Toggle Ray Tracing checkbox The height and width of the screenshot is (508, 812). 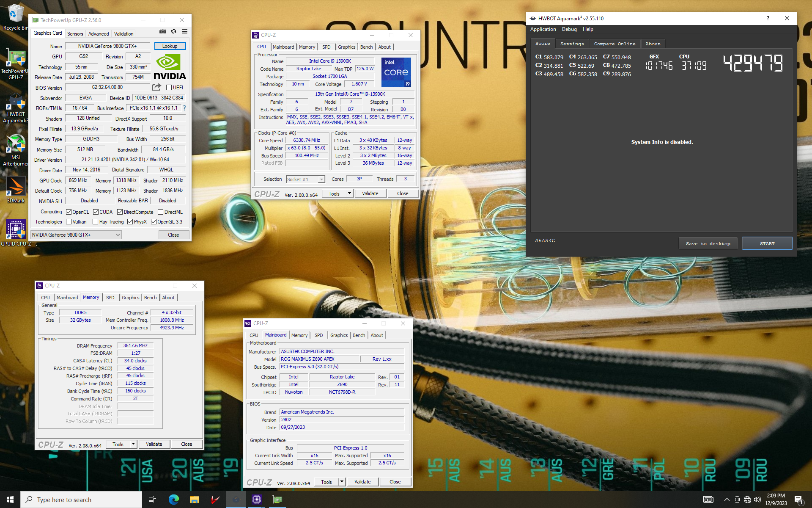pos(95,222)
